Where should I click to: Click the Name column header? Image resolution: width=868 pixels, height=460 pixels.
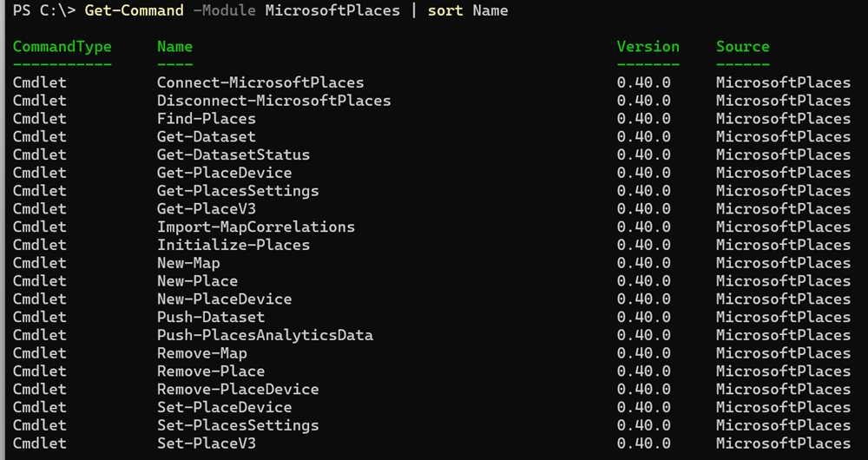click(x=175, y=47)
